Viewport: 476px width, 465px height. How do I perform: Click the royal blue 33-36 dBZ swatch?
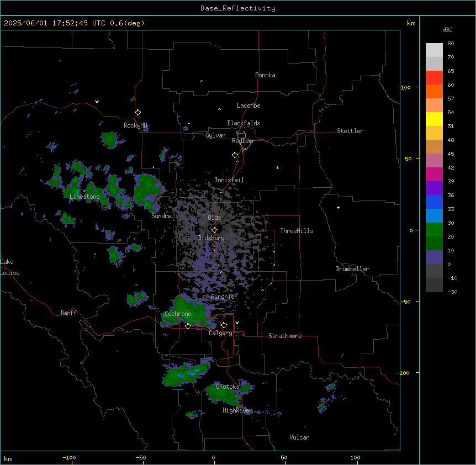pos(434,202)
